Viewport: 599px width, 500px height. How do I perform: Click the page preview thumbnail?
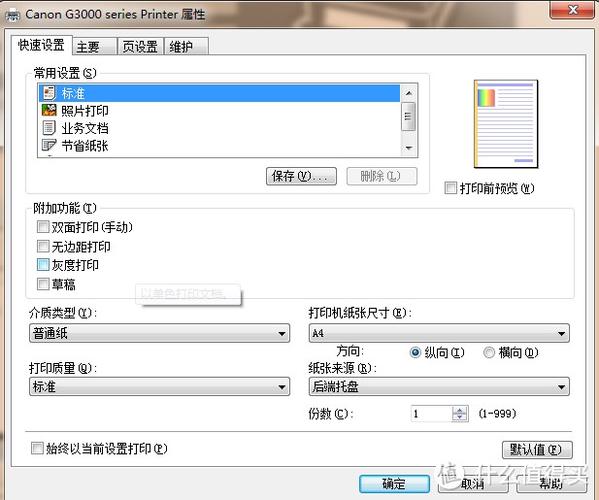pyautogui.click(x=506, y=124)
